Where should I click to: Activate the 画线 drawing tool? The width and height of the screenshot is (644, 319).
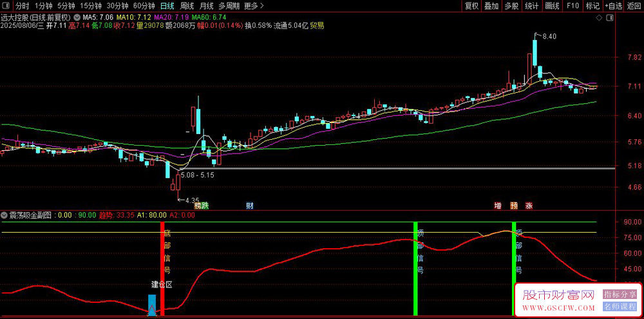pos(552,6)
